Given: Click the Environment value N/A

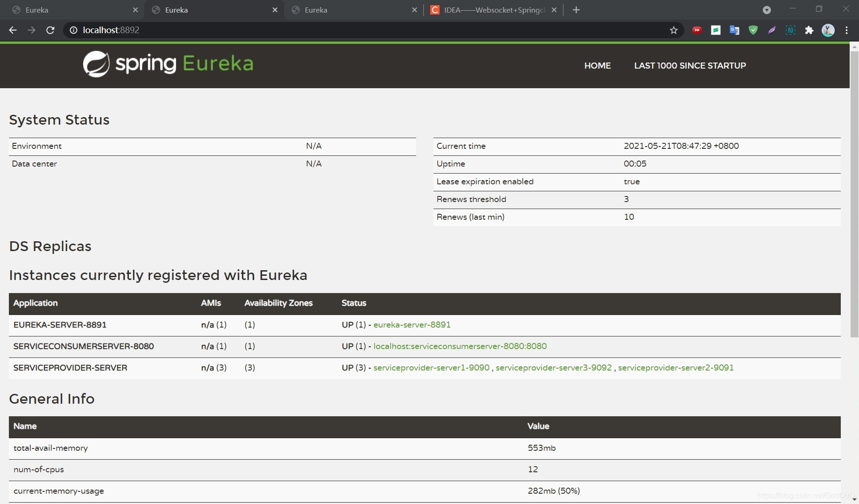Looking at the screenshot, I should (313, 146).
